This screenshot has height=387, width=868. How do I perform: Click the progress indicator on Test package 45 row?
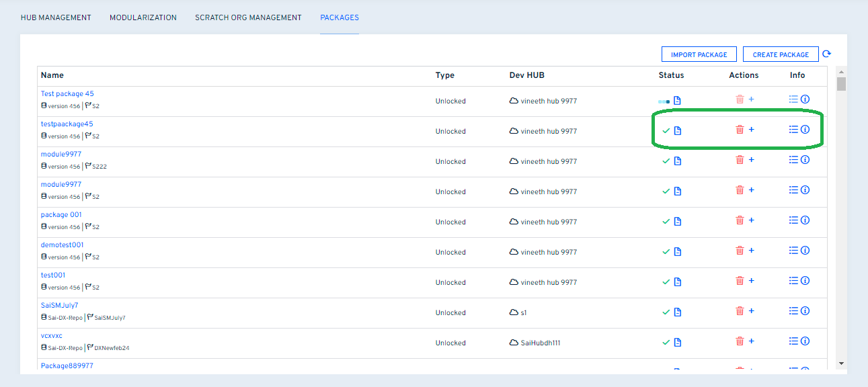(664, 99)
